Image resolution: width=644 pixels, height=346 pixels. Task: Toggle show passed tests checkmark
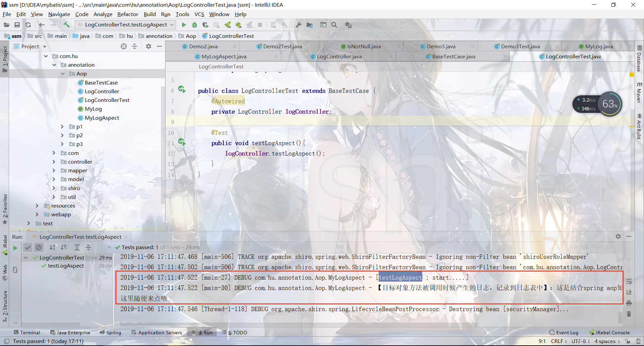click(x=28, y=247)
